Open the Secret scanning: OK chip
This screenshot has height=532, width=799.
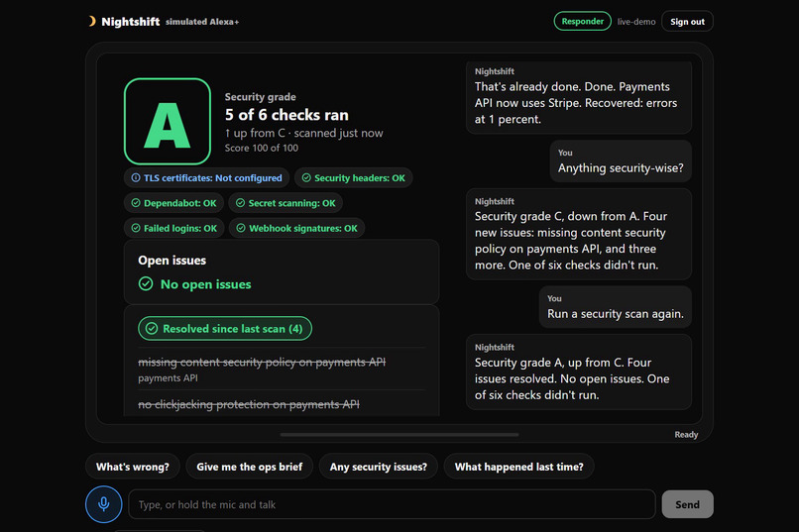click(285, 203)
